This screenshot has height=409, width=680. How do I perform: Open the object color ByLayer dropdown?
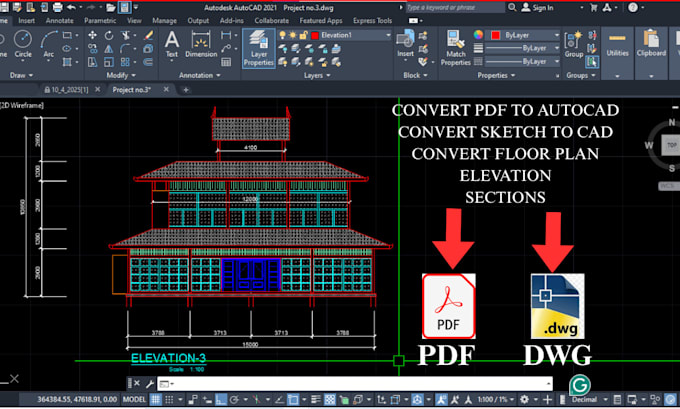[557, 35]
